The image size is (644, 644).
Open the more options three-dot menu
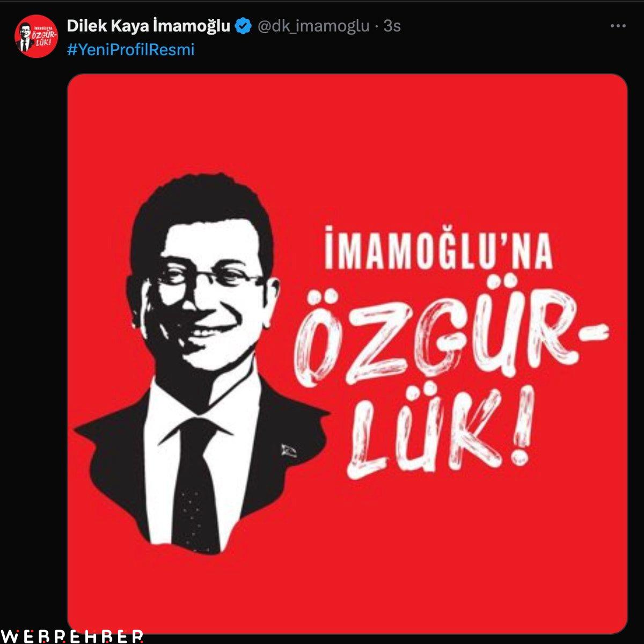click(x=618, y=26)
